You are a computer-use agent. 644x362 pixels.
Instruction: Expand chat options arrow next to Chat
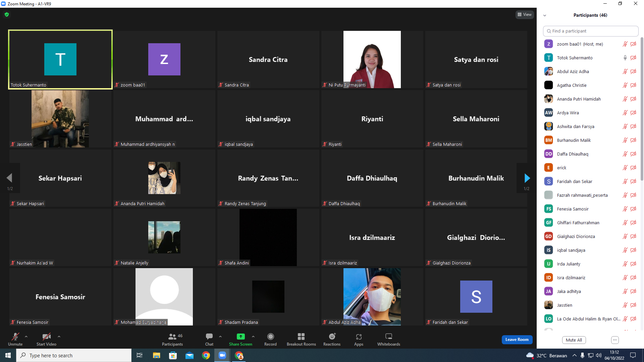[x=220, y=336]
